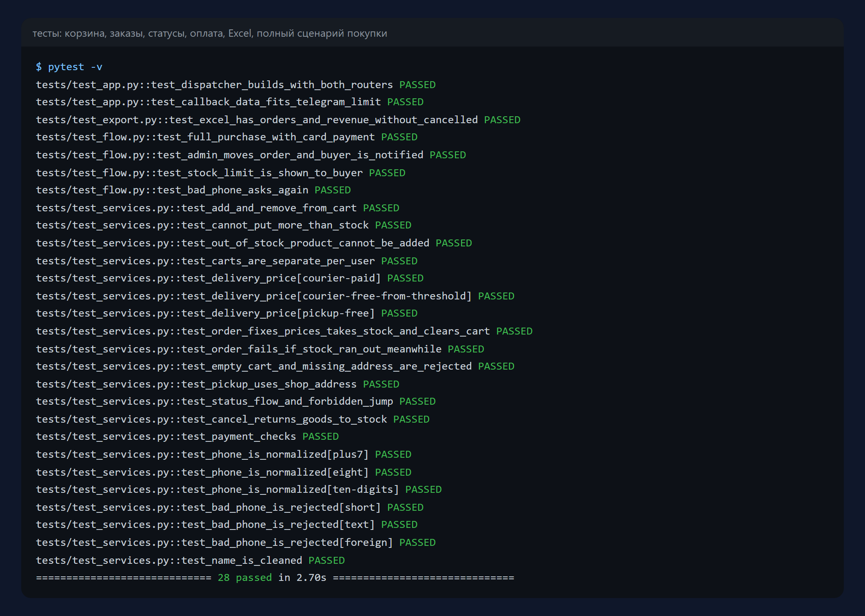Select line test_delivery_price[courier-free-from-threshold]
Screen dimensions: 865x616
(275, 296)
